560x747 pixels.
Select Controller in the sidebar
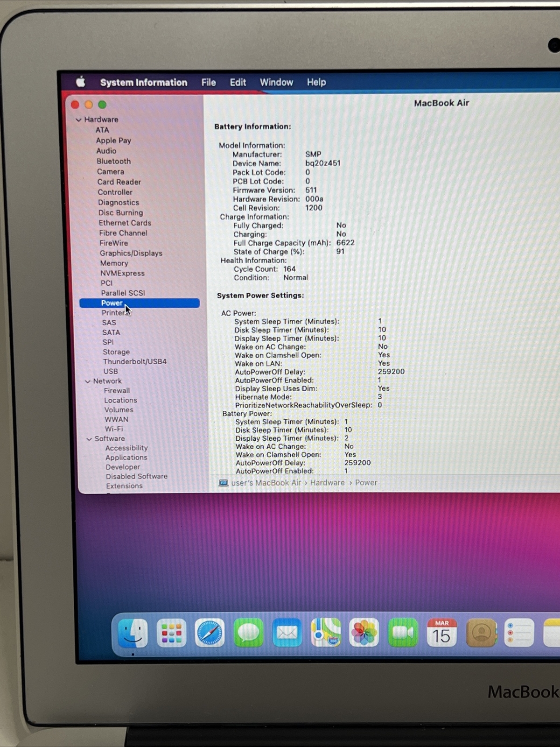(x=115, y=192)
